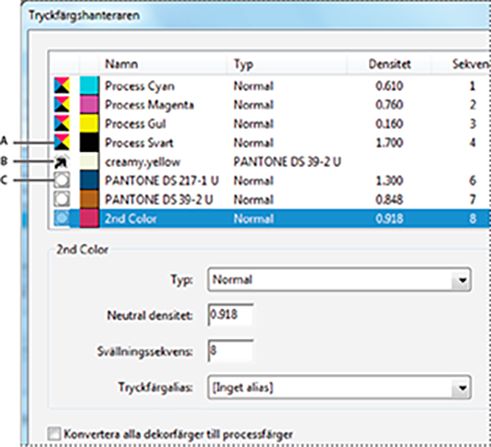Click cyan color swatch of Process Cyan
This screenshot has width=491, height=447.
coord(89,86)
